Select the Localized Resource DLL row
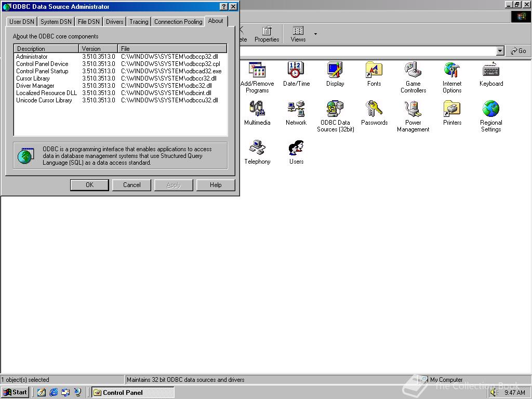The height and width of the screenshot is (399, 532). (121, 93)
